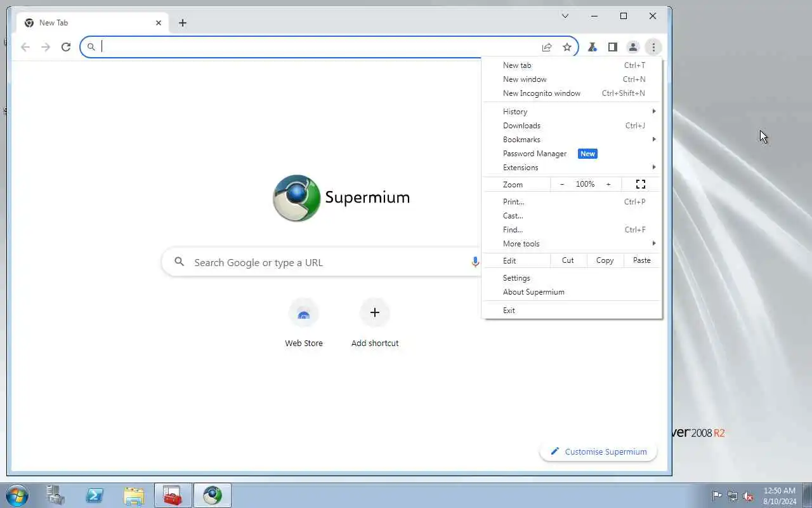Open Windows Explorer folder in taskbar

coord(134,495)
